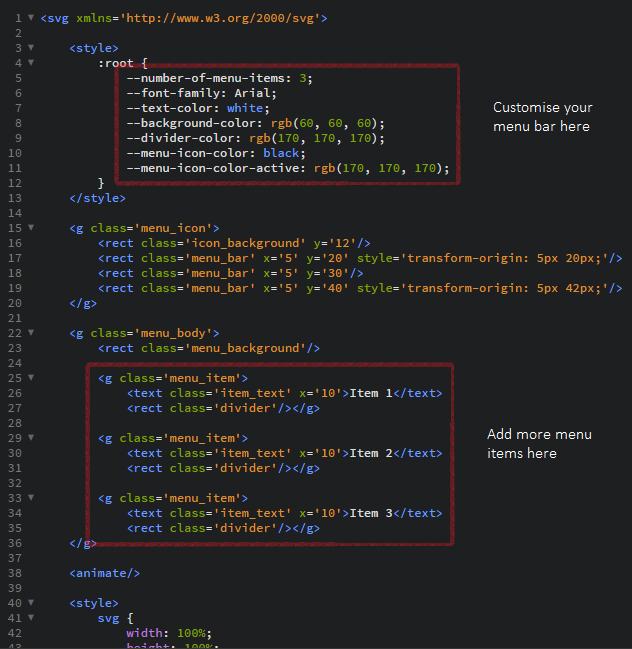Collapse the second style block at line 40
The height and width of the screenshot is (649, 632).
click(32, 603)
